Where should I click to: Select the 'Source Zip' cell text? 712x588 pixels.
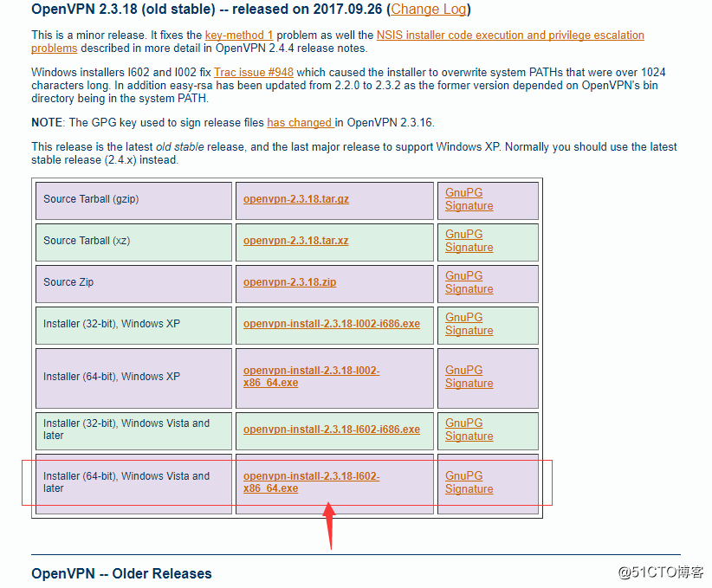68,282
